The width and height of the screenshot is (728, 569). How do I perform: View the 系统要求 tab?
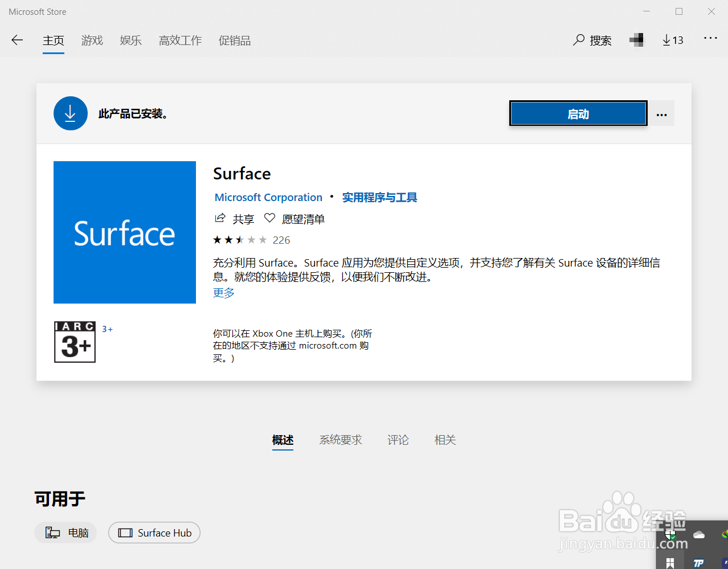tap(341, 440)
